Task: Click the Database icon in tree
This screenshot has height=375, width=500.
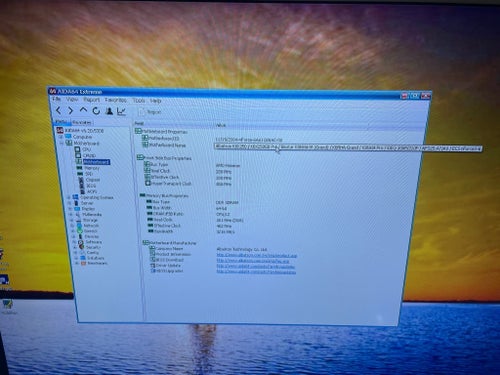Action: (x=83, y=258)
